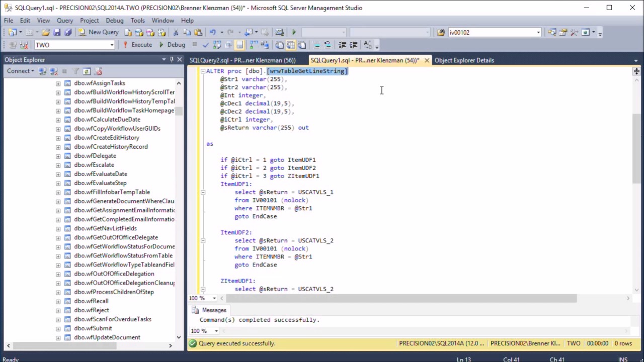This screenshot has width=644, height=362.
Task: Click the Cut scissors icon
Action: (x=176, y=32)
